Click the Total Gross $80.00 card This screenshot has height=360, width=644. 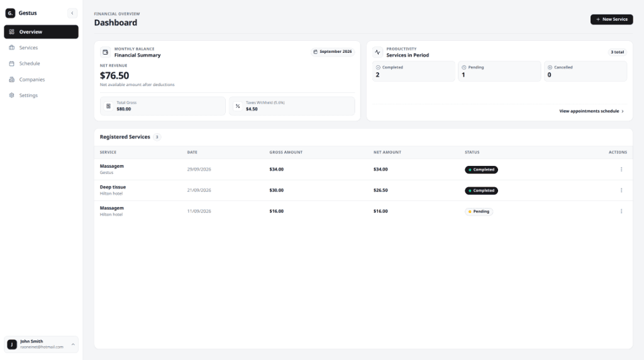[163, 106]
